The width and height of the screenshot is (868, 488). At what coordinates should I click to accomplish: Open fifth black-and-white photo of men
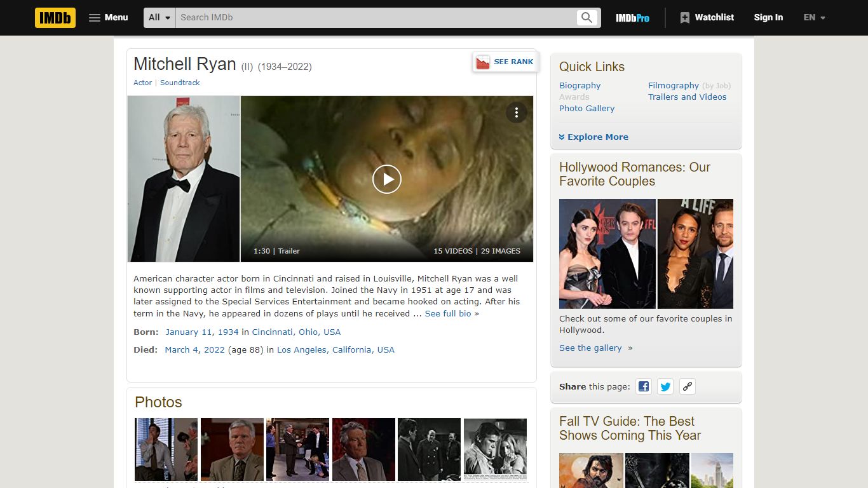(430, 449)
